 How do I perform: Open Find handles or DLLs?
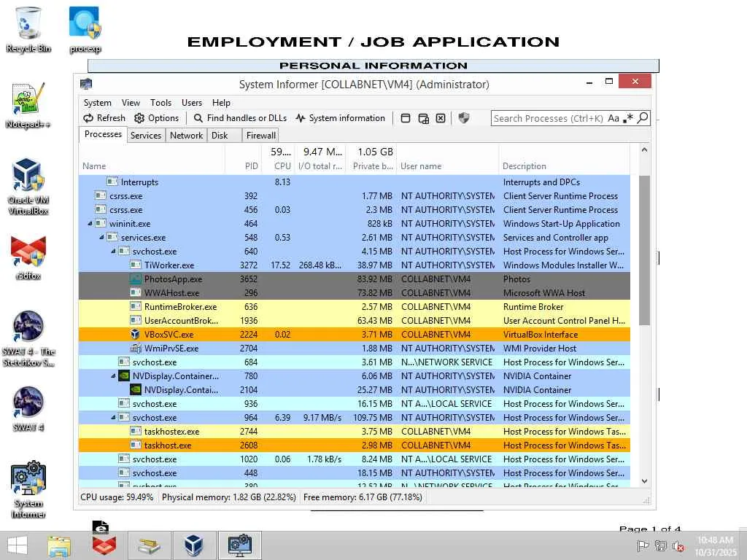(240, 118)
